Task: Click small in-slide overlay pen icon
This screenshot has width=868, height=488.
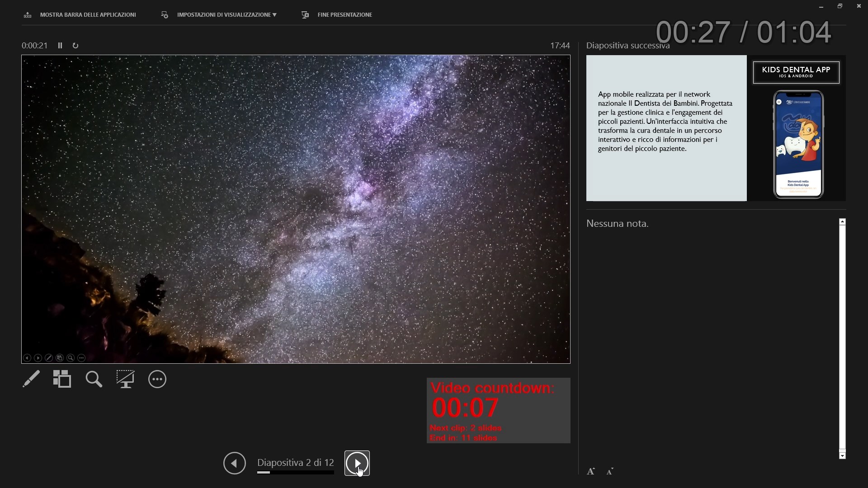Action: click(49, 358)
